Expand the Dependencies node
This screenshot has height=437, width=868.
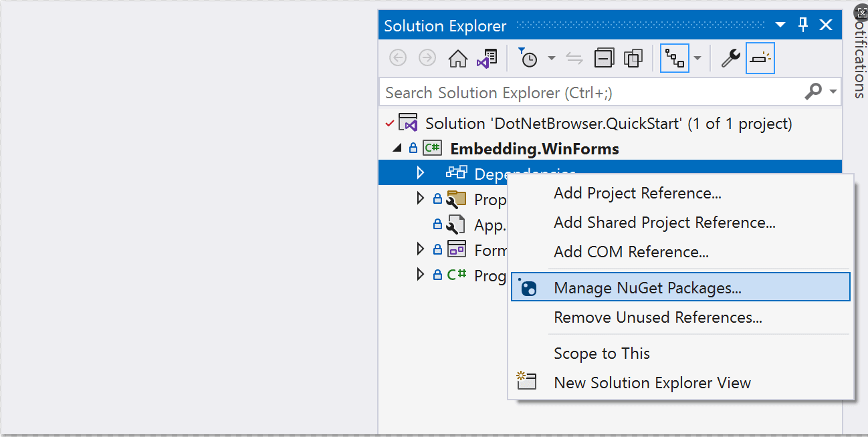pyautogui.click(x=421, y=173)
